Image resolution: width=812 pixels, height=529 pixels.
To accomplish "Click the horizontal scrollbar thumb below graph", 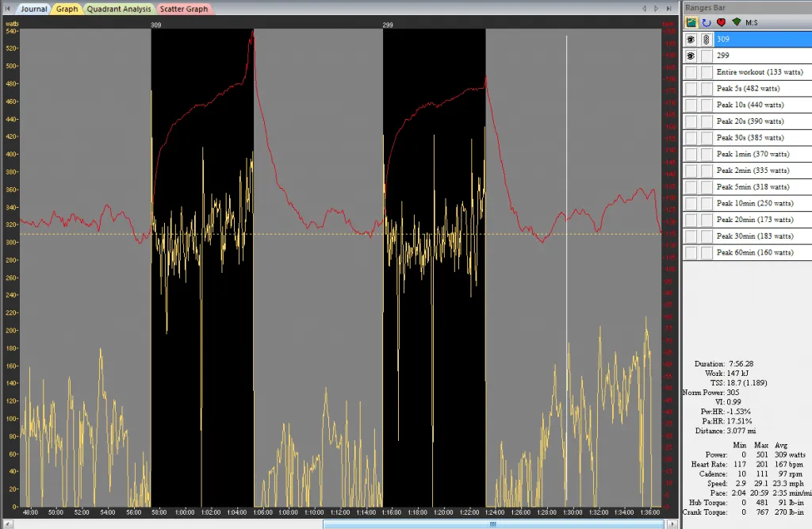I will (493, 524).
